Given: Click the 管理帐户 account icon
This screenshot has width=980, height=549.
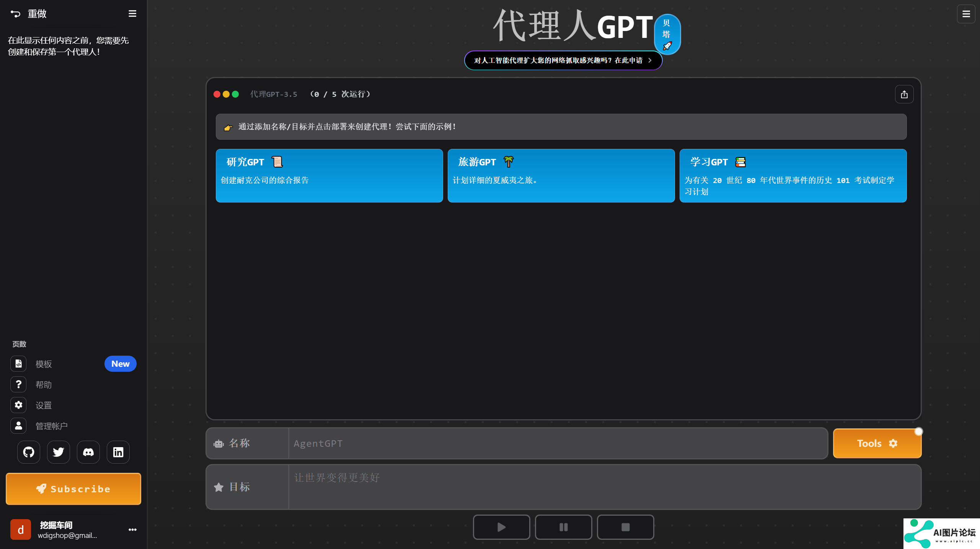Looking at the screenshot, I should tap(18, 426).
